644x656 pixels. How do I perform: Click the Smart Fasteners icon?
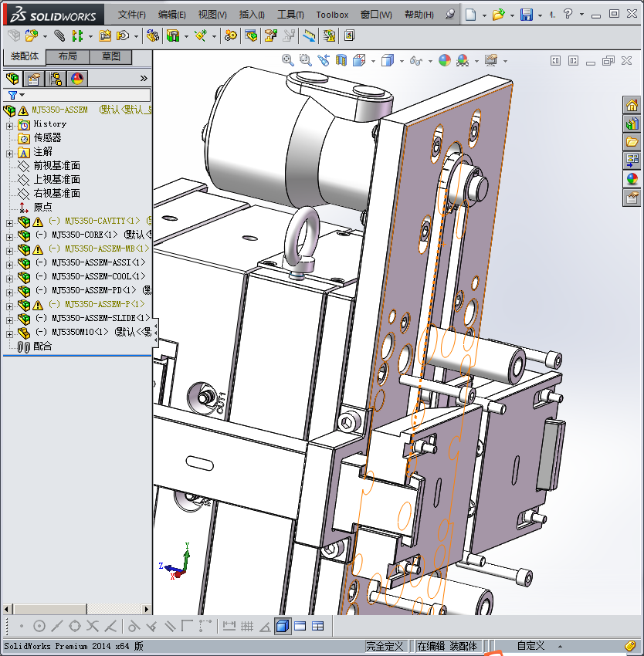(x=105, y=36)
